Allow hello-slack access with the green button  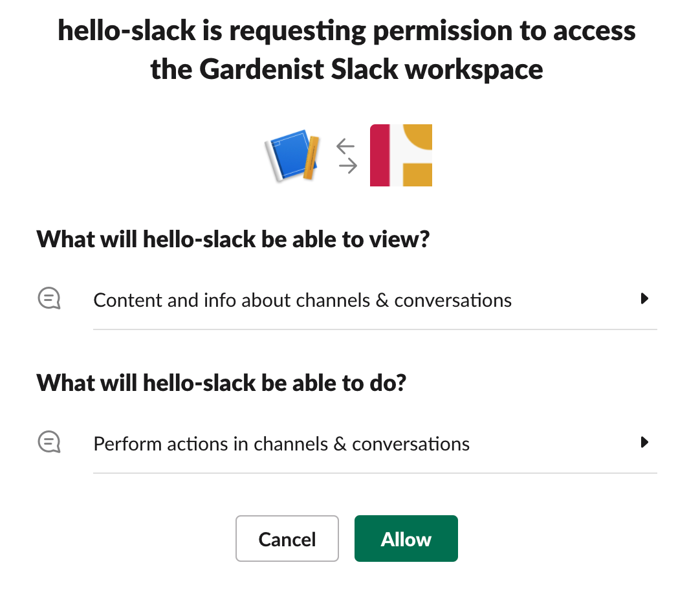(406, 539)
